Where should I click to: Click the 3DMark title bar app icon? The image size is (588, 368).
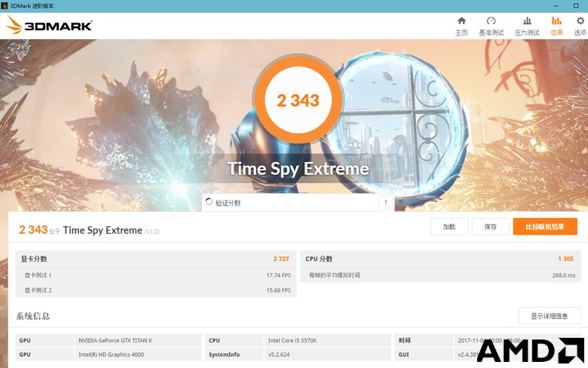pos(4,6)
